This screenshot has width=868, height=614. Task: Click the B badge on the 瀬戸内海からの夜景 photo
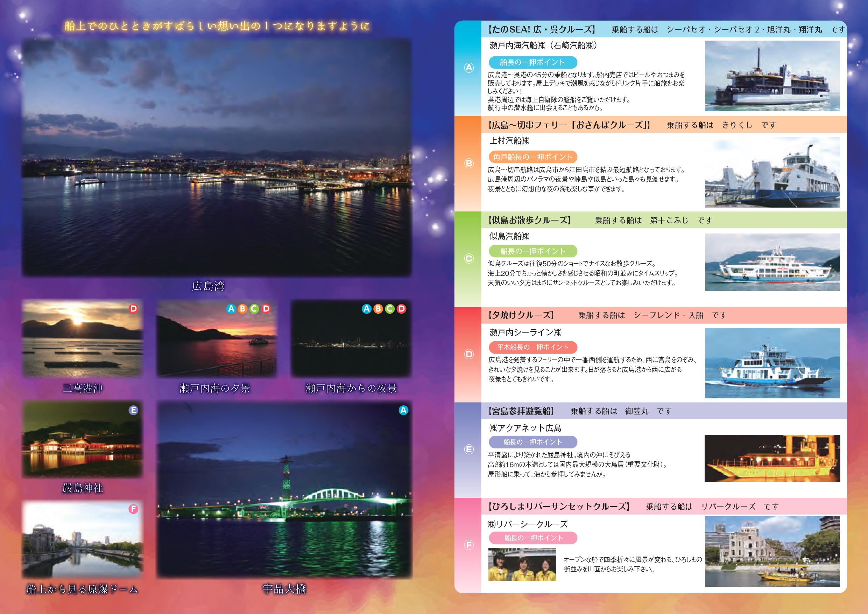click(378, 309)
